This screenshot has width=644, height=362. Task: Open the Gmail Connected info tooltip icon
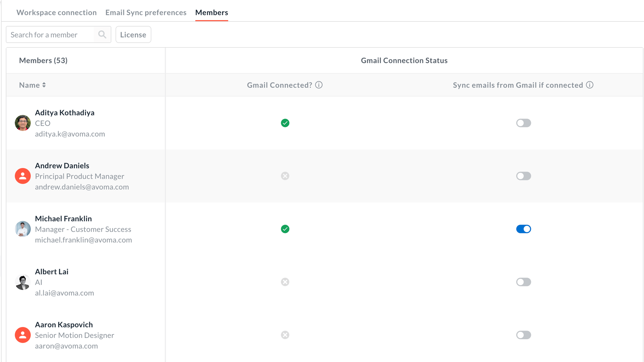pos(319,85)
